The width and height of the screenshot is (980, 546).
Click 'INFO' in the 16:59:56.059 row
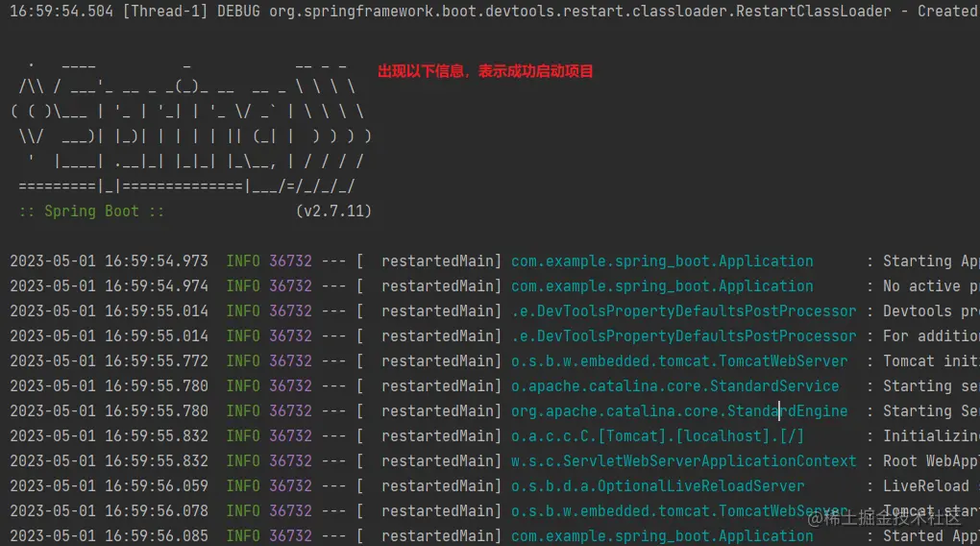tap(243, 486)
